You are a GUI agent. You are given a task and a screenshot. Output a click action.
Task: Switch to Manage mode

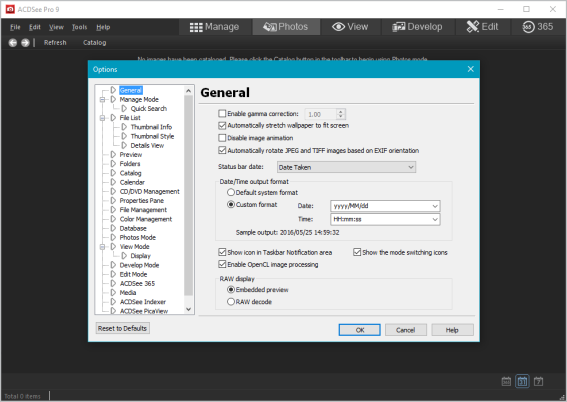[x=214, y=27]
